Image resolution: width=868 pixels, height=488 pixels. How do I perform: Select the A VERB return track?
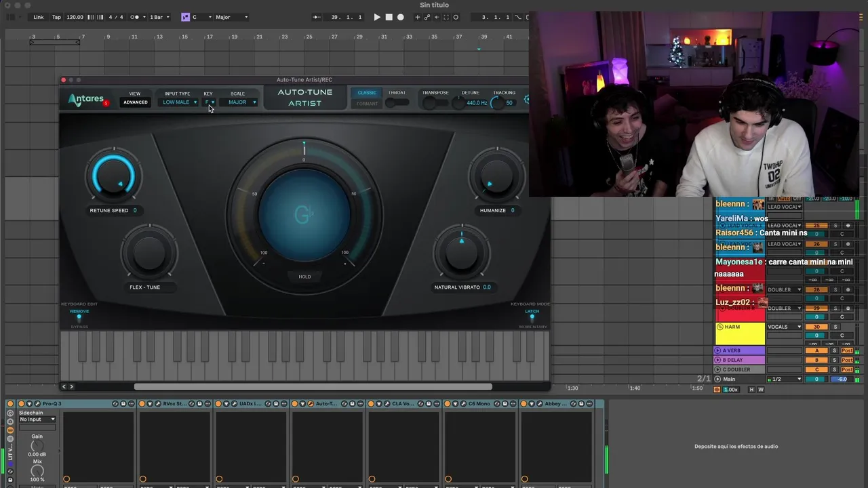(740, 350)
